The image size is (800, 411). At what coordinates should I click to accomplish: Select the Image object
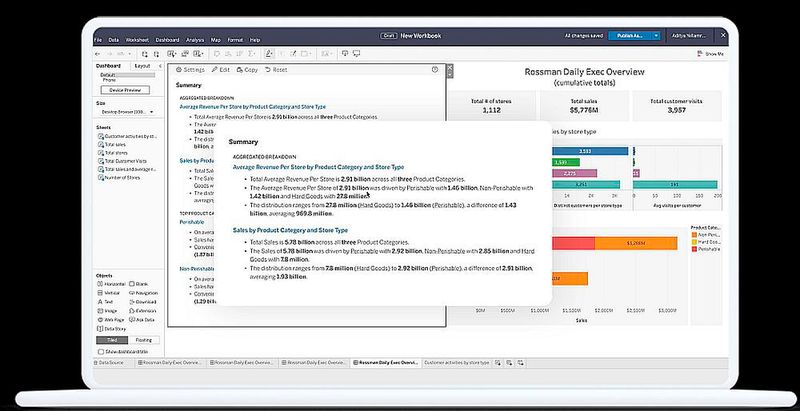[x=107, y=311]
